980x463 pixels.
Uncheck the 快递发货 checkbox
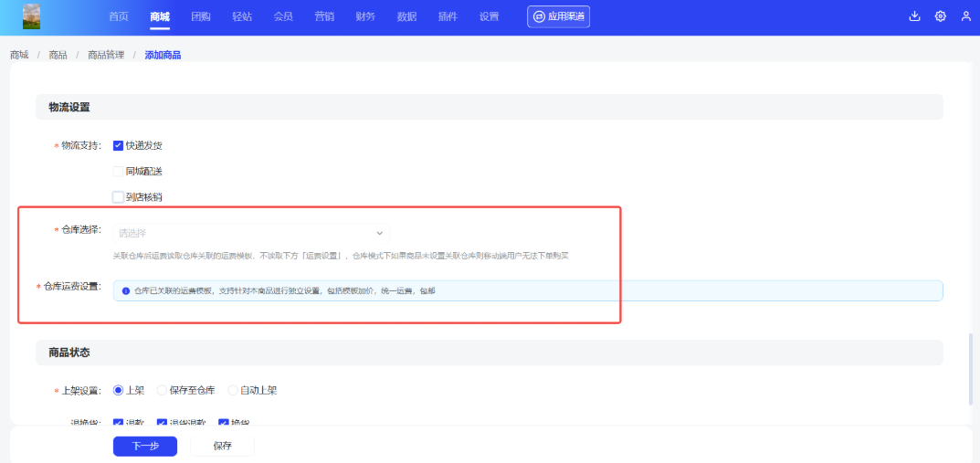pos(118,145)
